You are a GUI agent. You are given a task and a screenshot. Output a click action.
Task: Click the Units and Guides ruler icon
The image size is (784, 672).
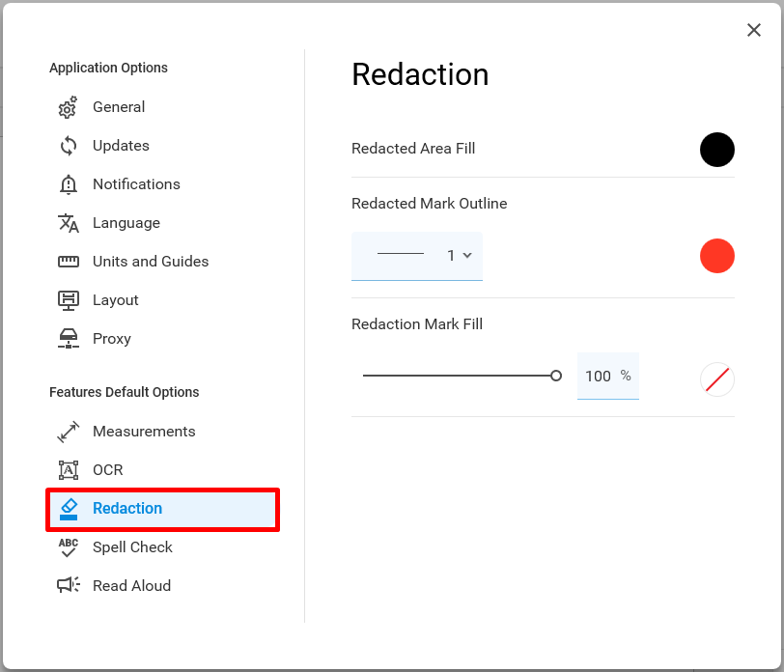[68, 262]
